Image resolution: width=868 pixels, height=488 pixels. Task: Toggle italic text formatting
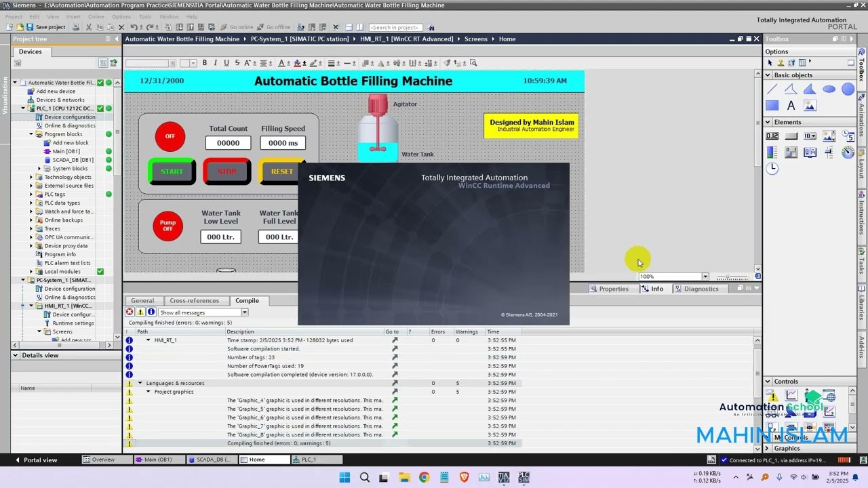[x=216, y=63]
